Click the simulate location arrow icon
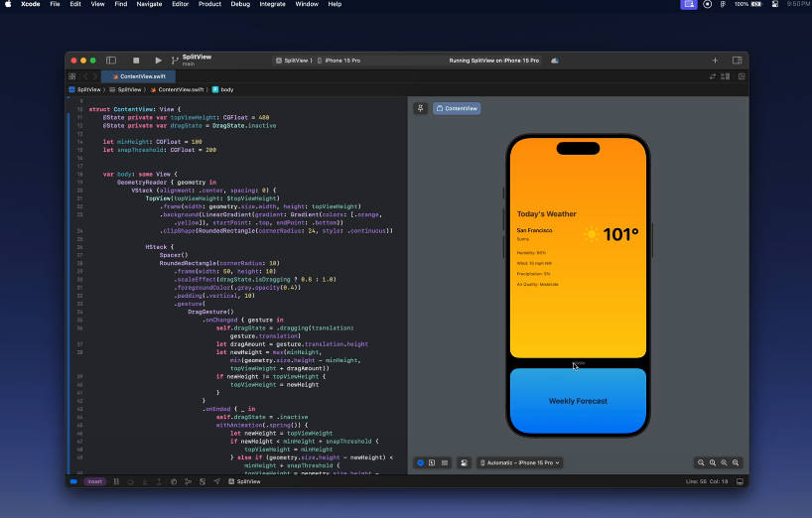 click(x=217, y=481)
